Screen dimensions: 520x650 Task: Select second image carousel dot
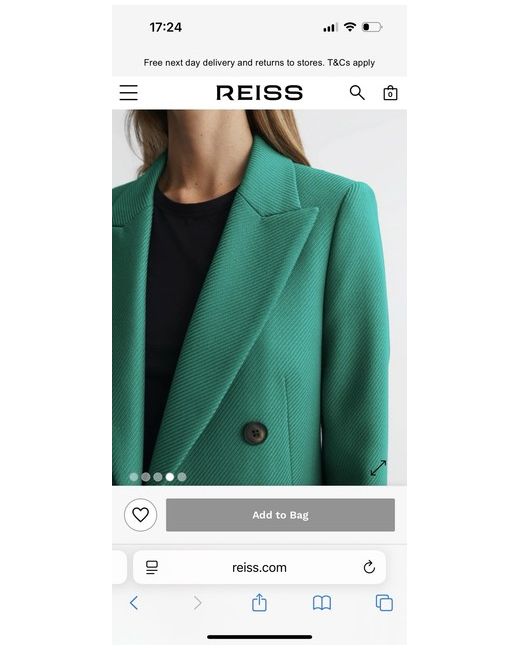click(146, 477)
